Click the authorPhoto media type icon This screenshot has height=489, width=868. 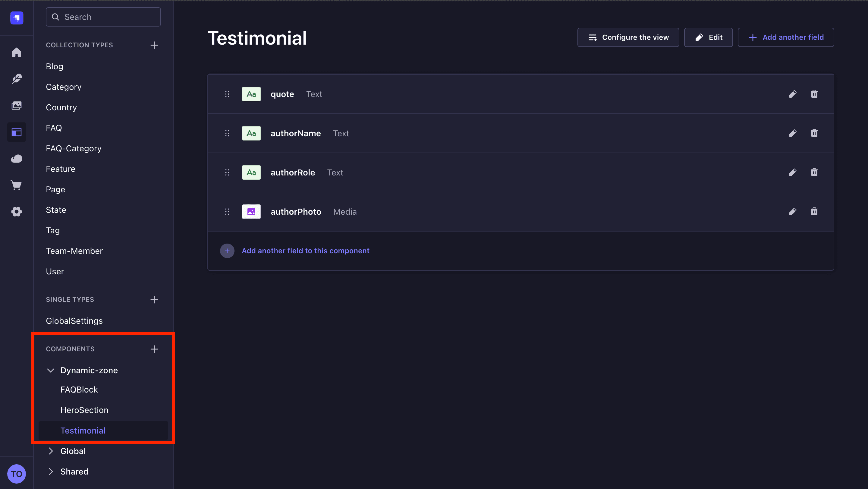(251, 212)
